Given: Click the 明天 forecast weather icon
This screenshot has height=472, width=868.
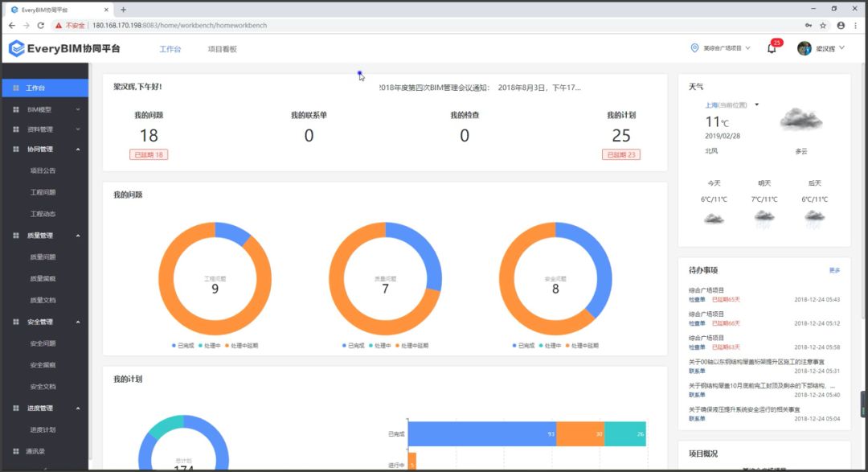Looking at the screenshot, I should 764,219.
